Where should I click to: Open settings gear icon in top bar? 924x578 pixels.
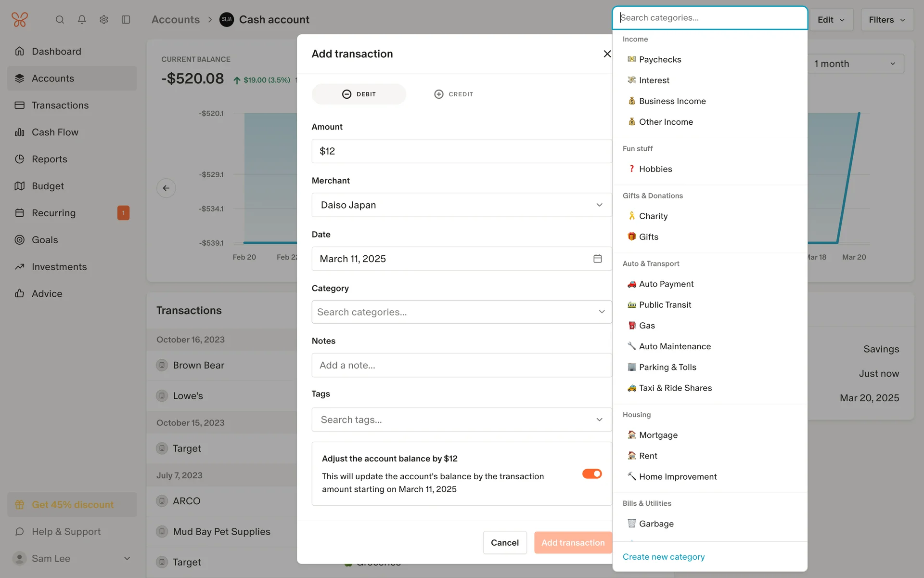tap(103, 20)
